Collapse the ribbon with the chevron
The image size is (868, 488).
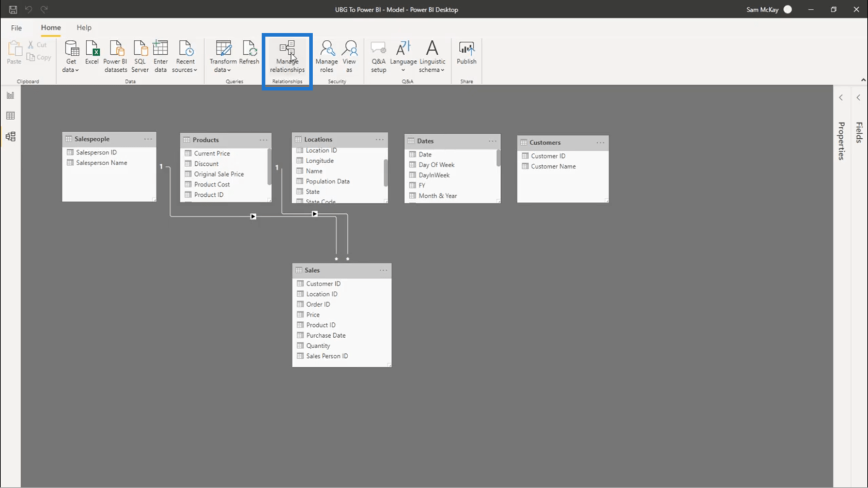coord(863,80)
